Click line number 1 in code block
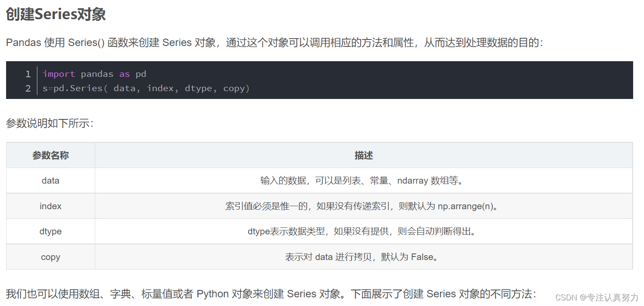 tap(28, 74)
